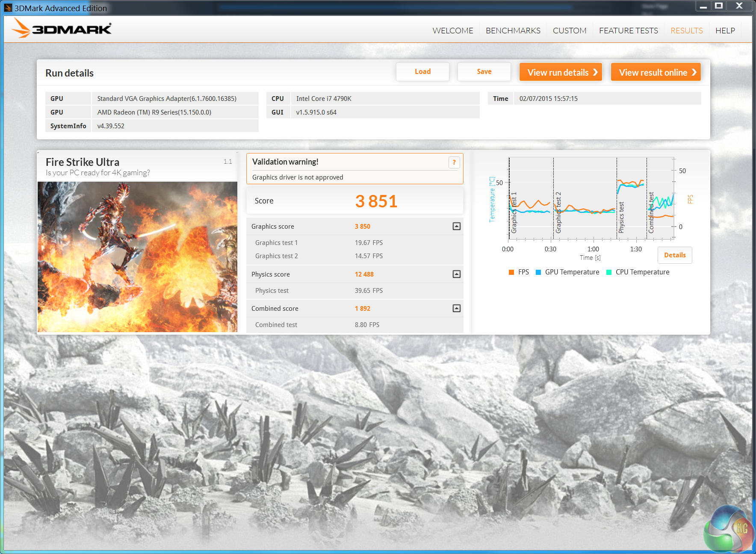The height and width of the screenshot is (554, 756).
Task: Click the KG watermark logo
Action: point(729,530)
